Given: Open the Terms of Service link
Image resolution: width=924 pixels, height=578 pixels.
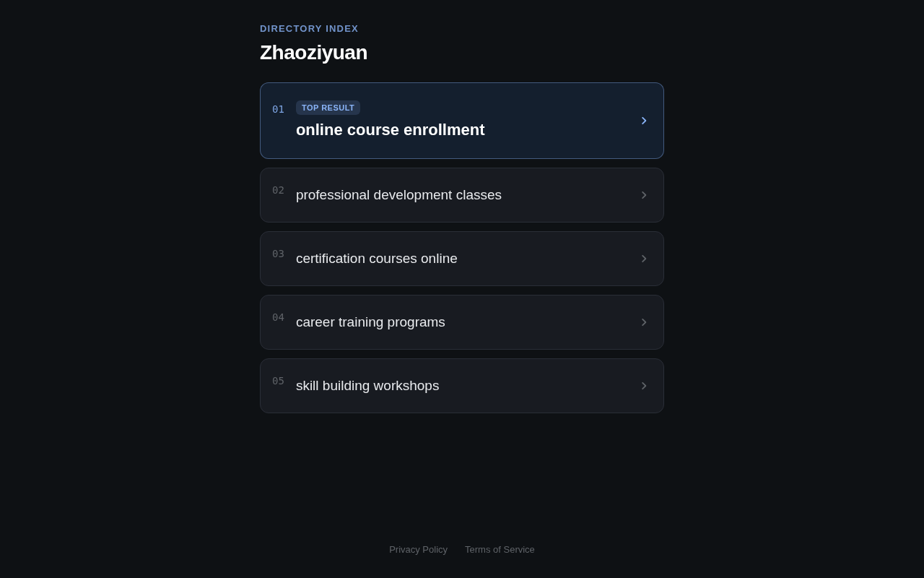Looking at the screenshot, I should (x=500, y=550).
